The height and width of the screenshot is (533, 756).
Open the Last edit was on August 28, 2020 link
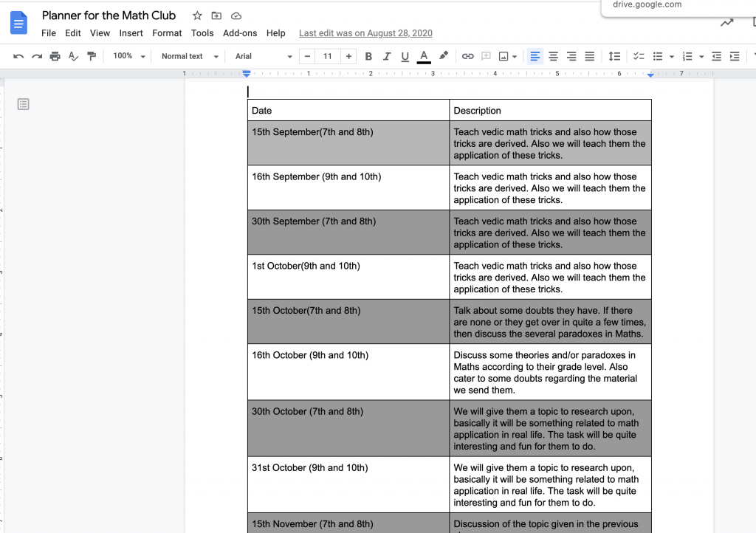click(x=365, y=33)
